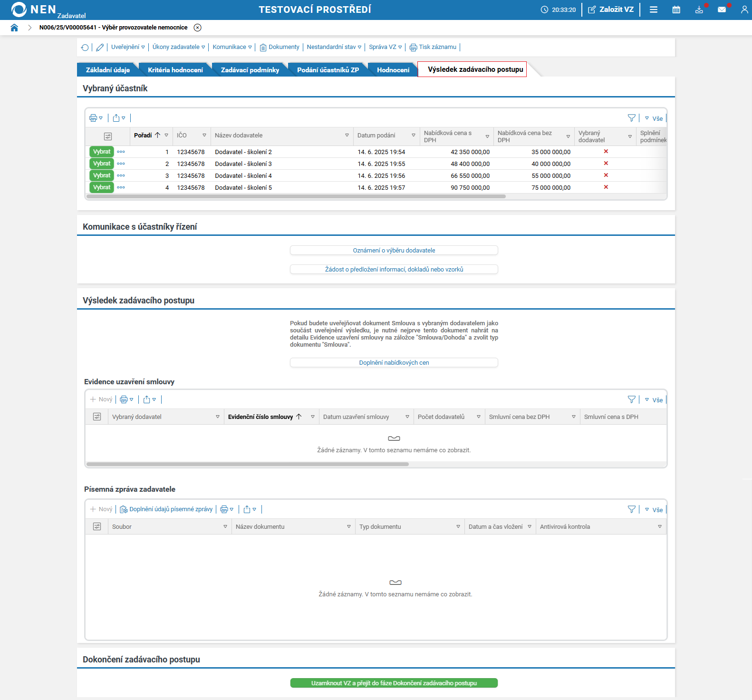Open the Podání účastníků ZP tab
Screen dimensions: 752x700
pyautogui.click(x=328, y=70)
